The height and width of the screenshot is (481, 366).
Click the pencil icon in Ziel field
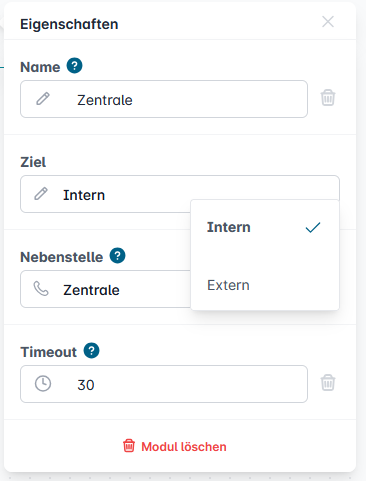click(x=41, y=194)
